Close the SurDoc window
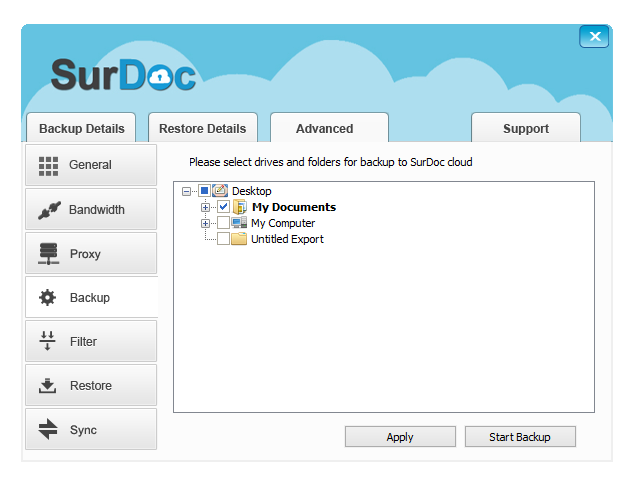This screenshot has width=625, height=480. tap(594, 36)
